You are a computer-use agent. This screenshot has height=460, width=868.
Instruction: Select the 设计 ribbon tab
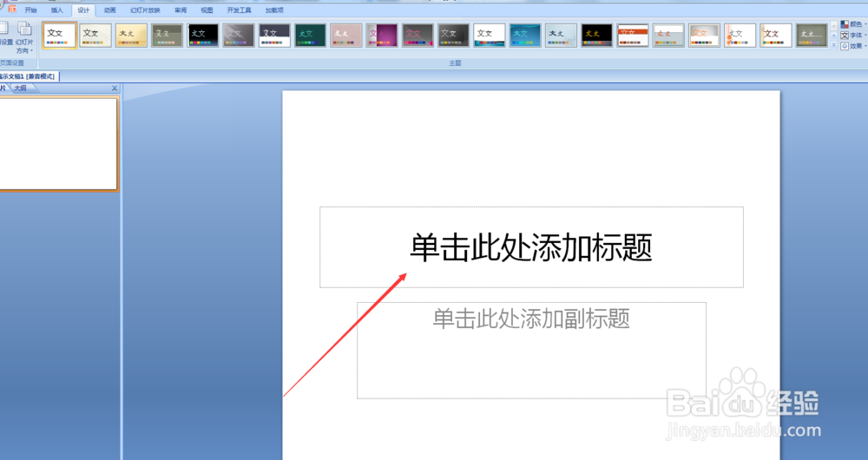click(83, 10)
